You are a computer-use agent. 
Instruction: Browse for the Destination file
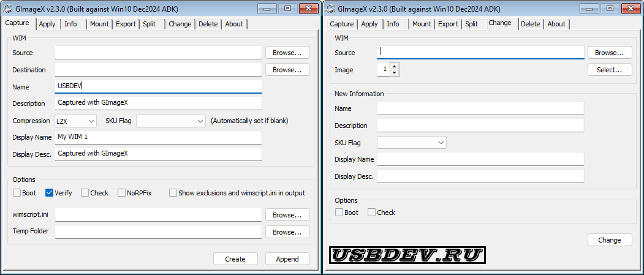coord(287,70)
